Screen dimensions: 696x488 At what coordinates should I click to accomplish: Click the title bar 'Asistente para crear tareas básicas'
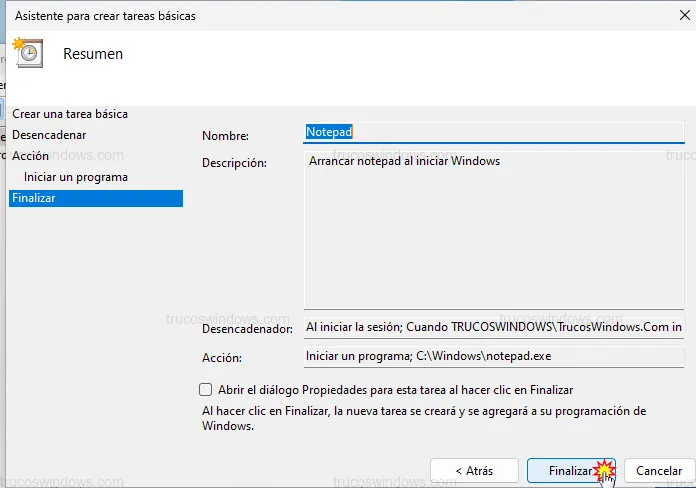[x=104, y=16]
